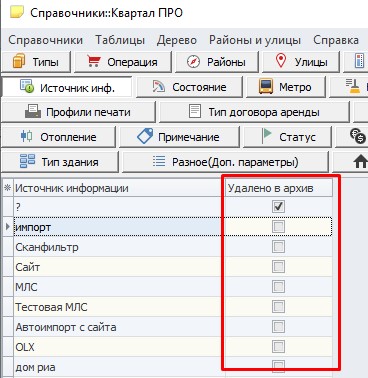The width and height of the screenshot is (368, 378).
Task: Click the Операция shopping cart icon
Action: [x=94, y=61]
